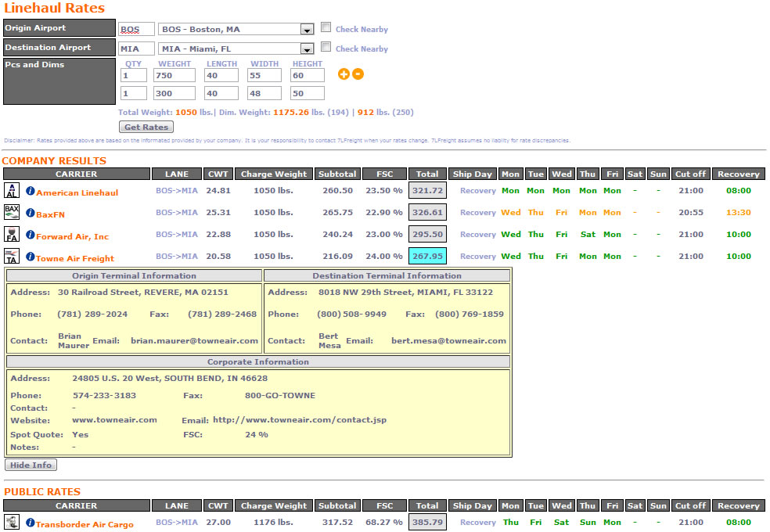The width and height of the screenshot is (770, 532).
Task: Click Forward Air total 295.50
Action: click(x=428, y=235)
